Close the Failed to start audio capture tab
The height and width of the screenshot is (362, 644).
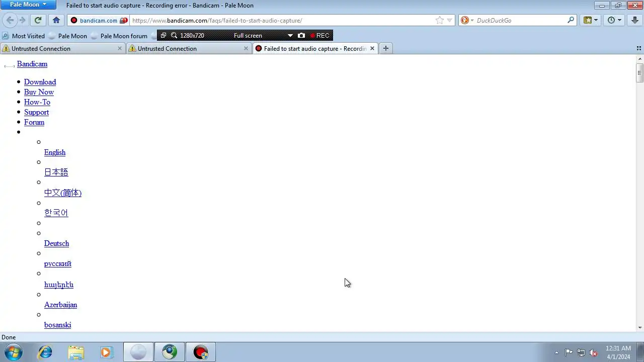(x=372, y=48)
